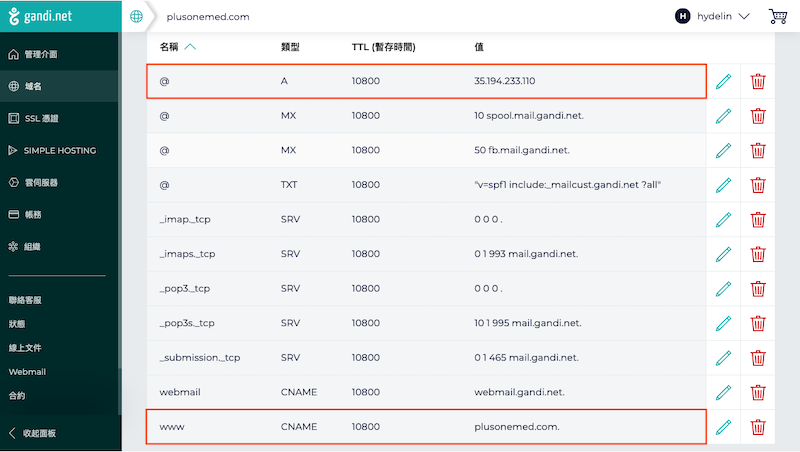The image size is (800, 452).
Task: Edit the TXT spf1 record
Action: click(723, 185)
